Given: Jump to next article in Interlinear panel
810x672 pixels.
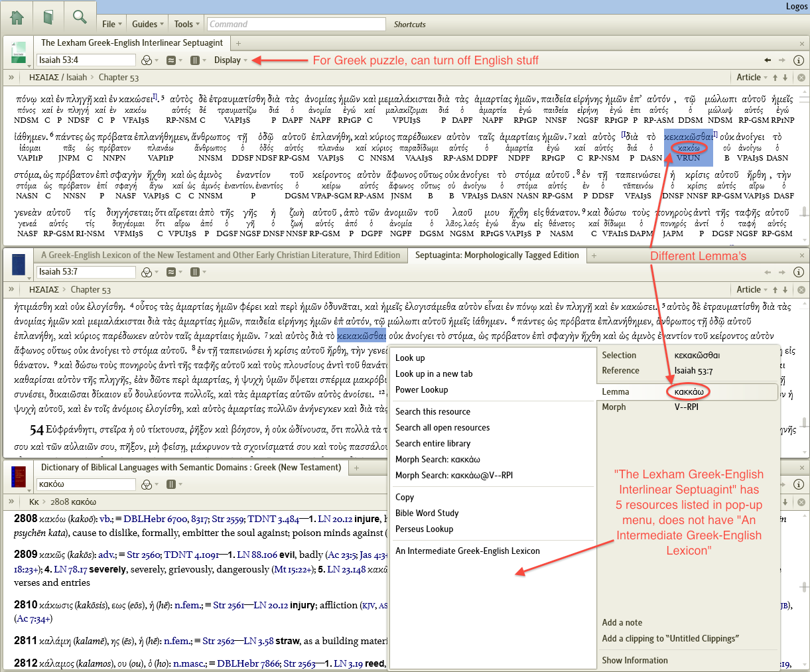Looking at the screenshot, I should [785, 78].
